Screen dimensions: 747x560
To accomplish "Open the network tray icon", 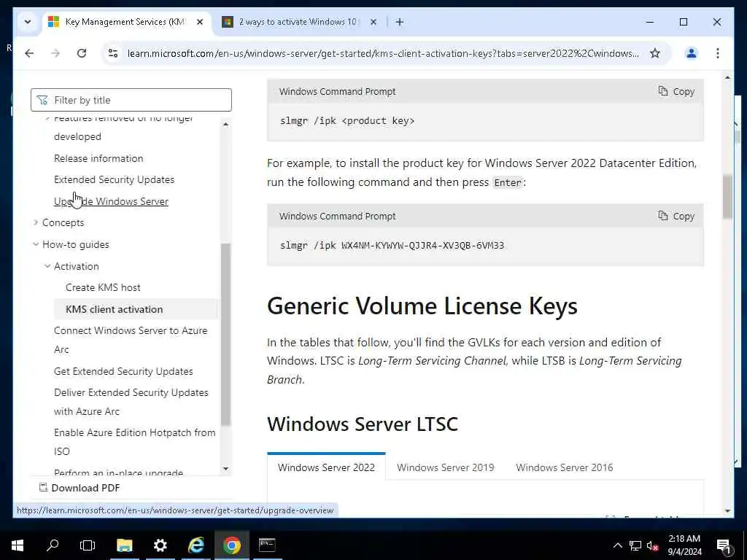I will click(635, 545).
